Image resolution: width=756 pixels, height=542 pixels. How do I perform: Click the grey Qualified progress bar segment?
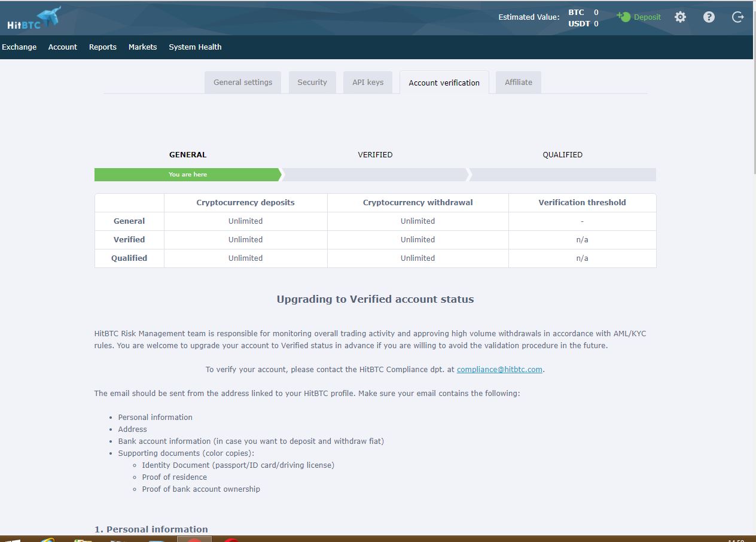click(563, 175)
